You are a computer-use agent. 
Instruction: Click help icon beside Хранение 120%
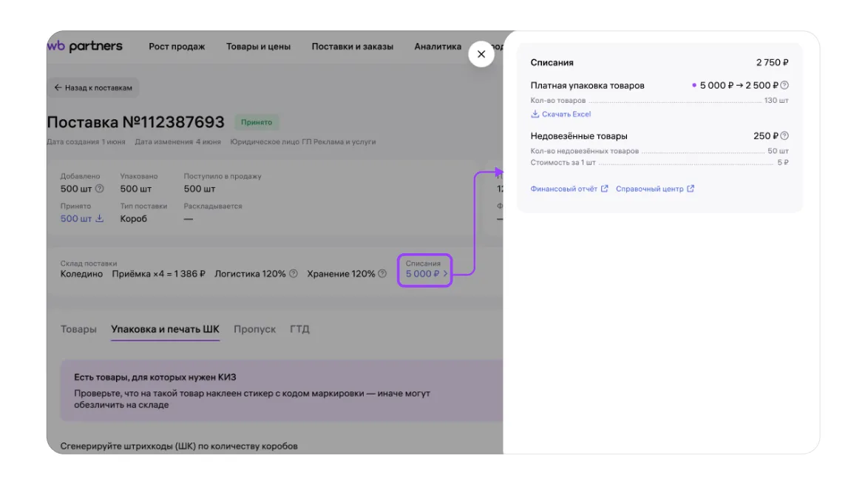382,274
